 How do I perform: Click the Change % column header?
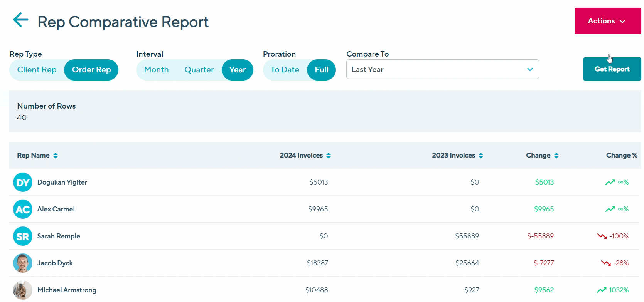click(x=621, y=156)
